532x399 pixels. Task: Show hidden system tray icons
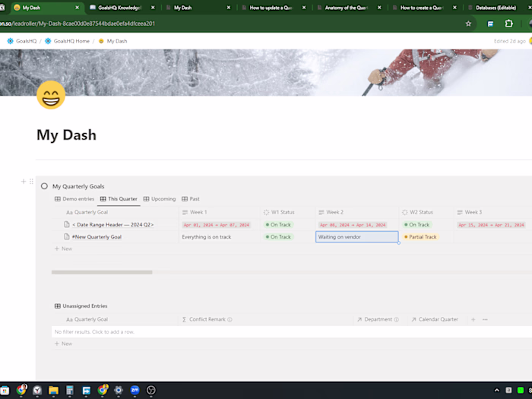click(497, 390)
